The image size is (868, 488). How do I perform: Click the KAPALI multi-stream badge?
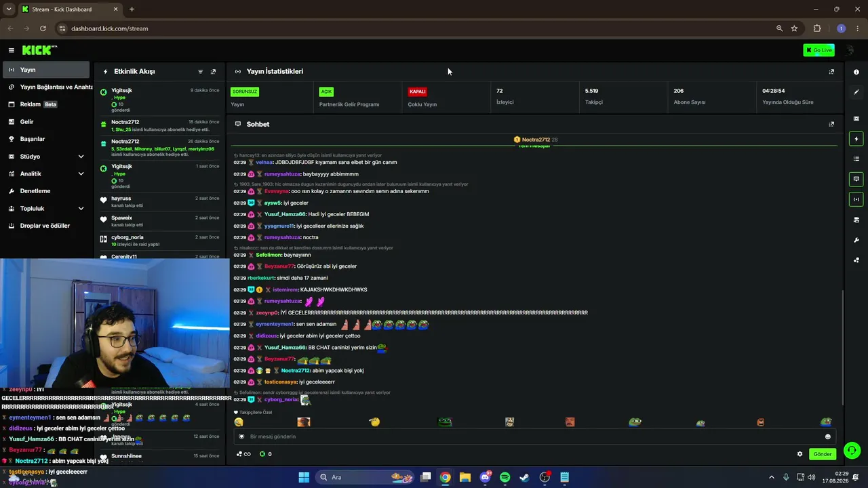[x=417, y=91]
